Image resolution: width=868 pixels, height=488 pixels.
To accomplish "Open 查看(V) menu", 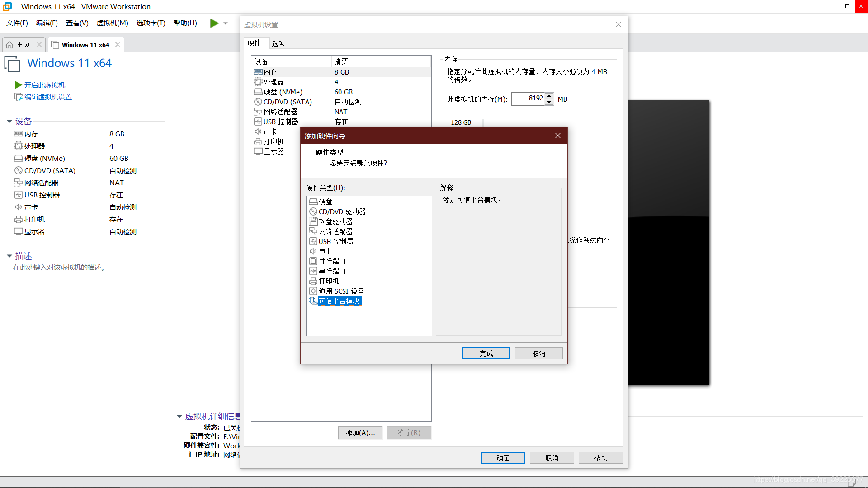I will [77, 23].
